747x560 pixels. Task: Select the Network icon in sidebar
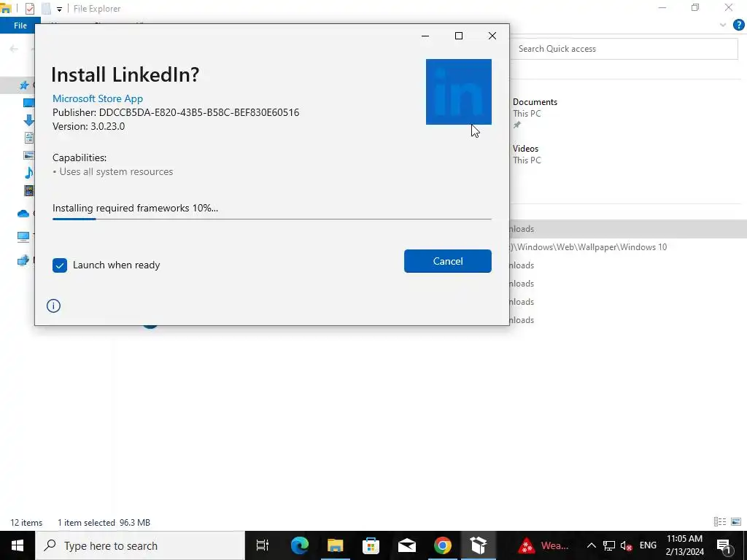[x=23, y=260]
